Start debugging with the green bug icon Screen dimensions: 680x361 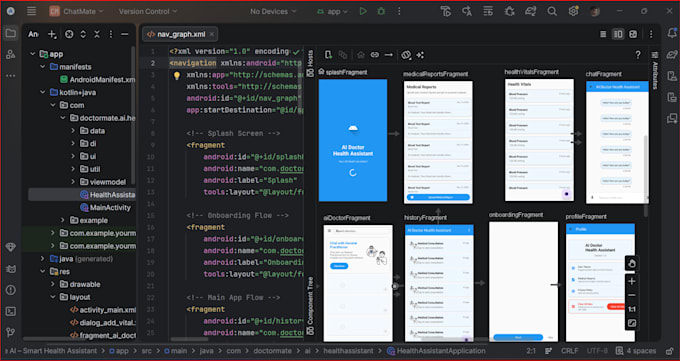pyautogui.click(x=381, y=11)
